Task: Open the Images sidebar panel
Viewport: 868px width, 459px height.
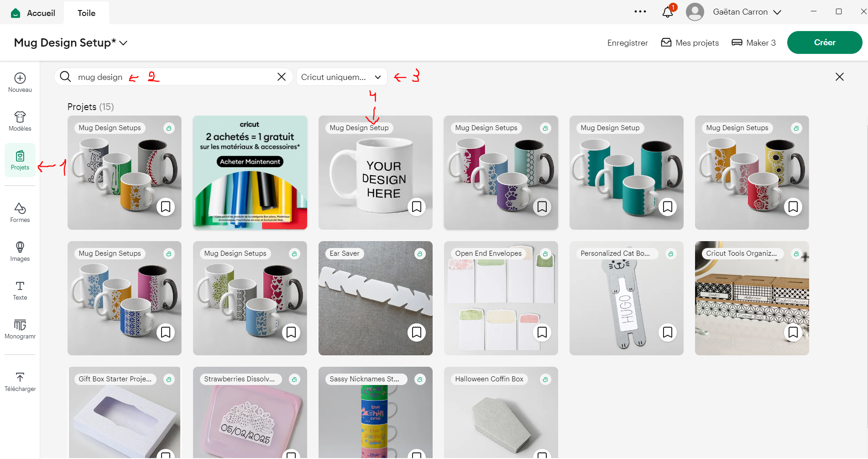Action: (20, 252)
